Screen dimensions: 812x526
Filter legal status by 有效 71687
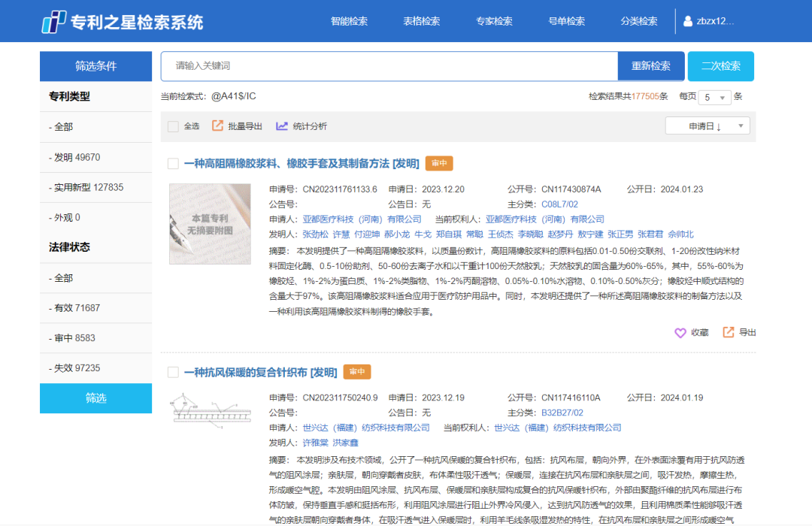click(x=95, y=308)
